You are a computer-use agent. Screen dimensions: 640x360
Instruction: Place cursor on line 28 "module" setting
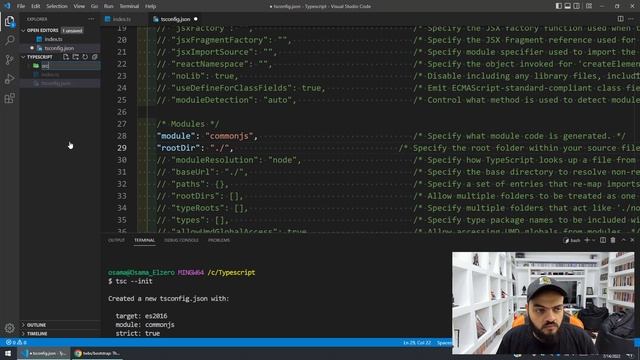pyautogui.click(x=207, y=136)
